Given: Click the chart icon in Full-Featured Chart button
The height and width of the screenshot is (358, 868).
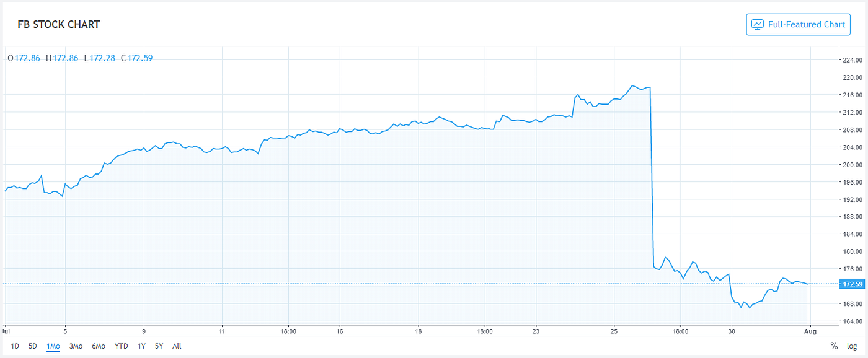Looking at the screenshot, I should coord(758,25).
